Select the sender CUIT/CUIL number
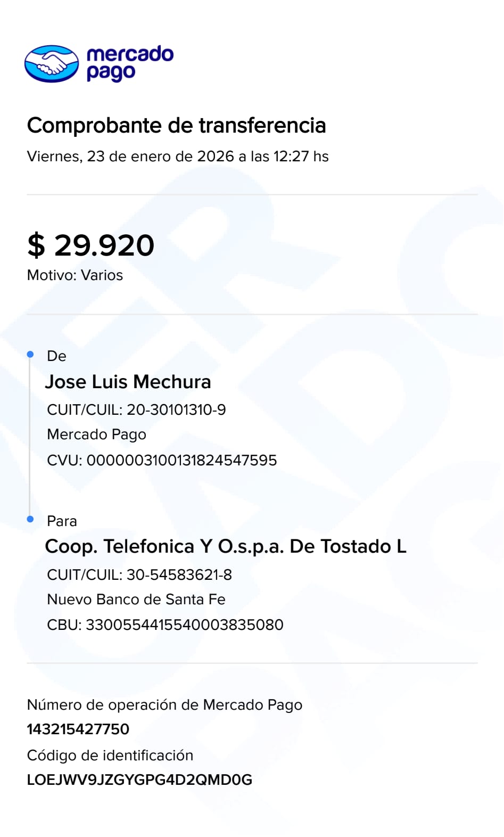 [x=176, y=410]
